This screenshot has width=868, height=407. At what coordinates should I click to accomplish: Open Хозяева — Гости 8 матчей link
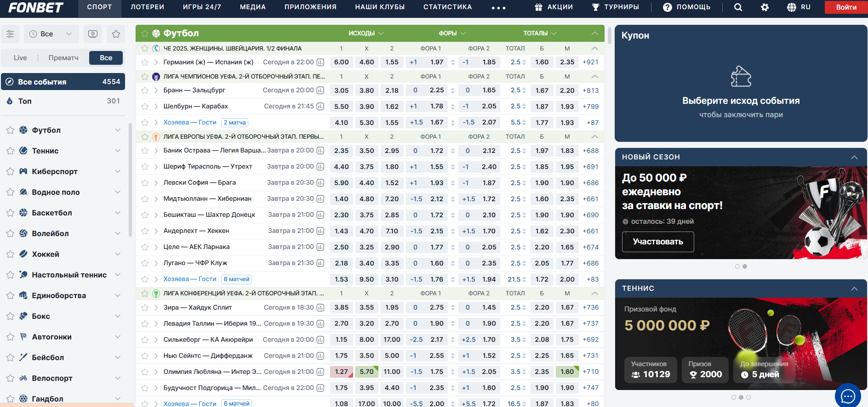click(x=190, y=279)
